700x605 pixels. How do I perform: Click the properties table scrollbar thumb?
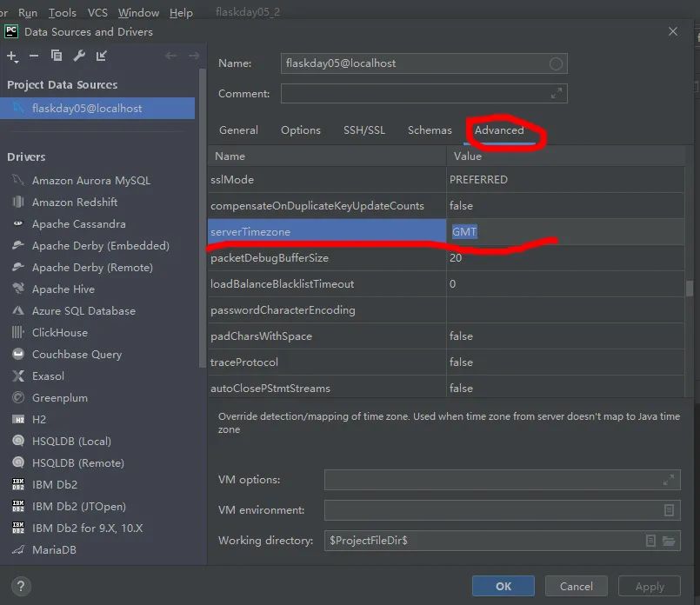pyautogui.click(x=690, y=289)
